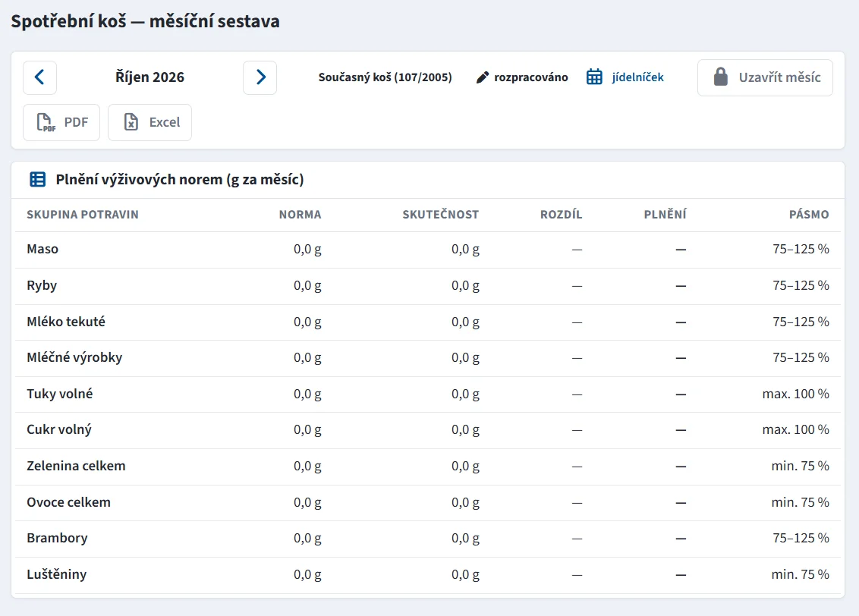This screenshot has height=616, width=859.
Task: Click the pásmo value for Tuky volné
Action: 795,394
